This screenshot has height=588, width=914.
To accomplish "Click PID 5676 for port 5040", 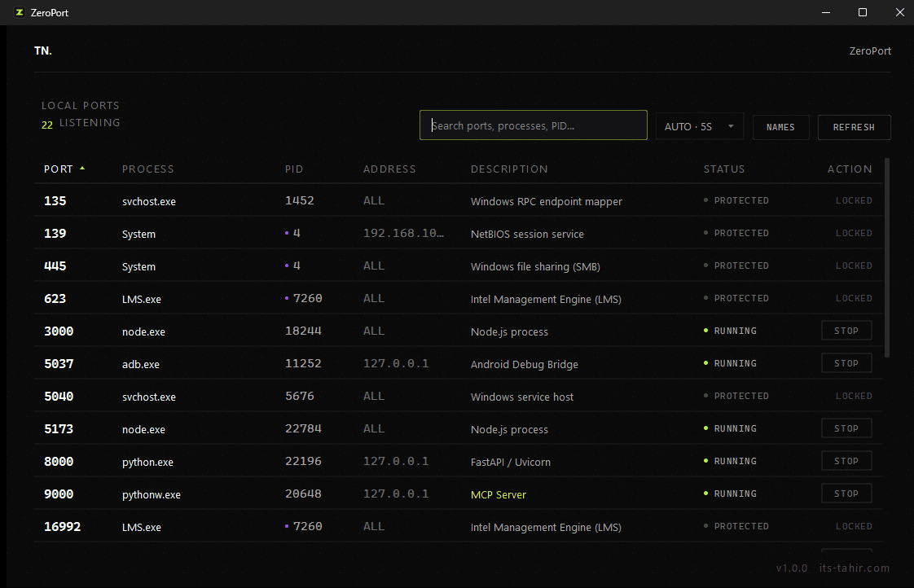I will point(300,397).
